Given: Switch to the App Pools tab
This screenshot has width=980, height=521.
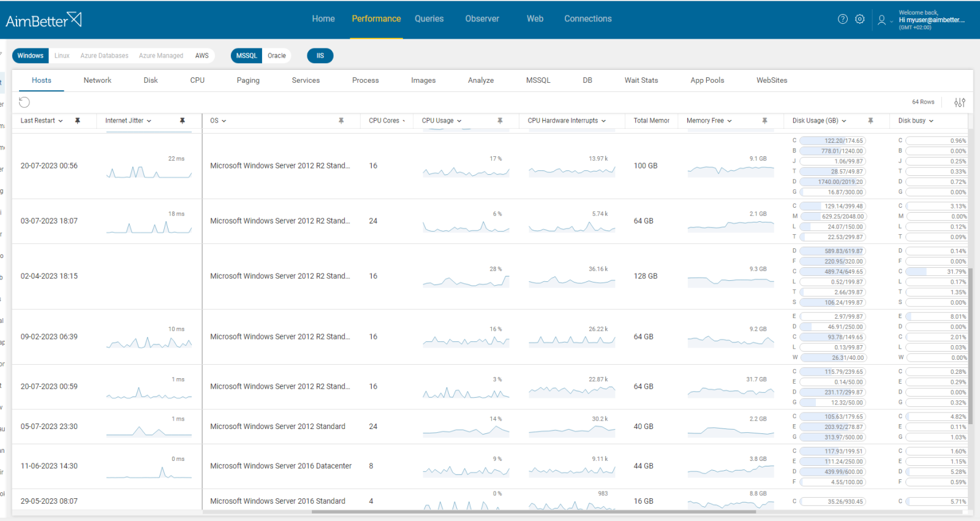Looking at the screenshot, I should (x=707, y=80).
